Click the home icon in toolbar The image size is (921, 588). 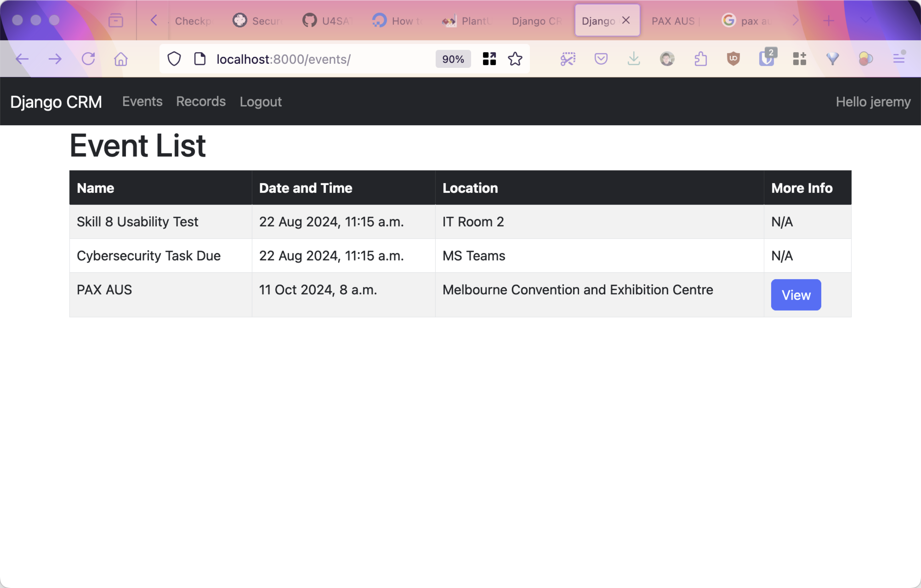[121, 59]
